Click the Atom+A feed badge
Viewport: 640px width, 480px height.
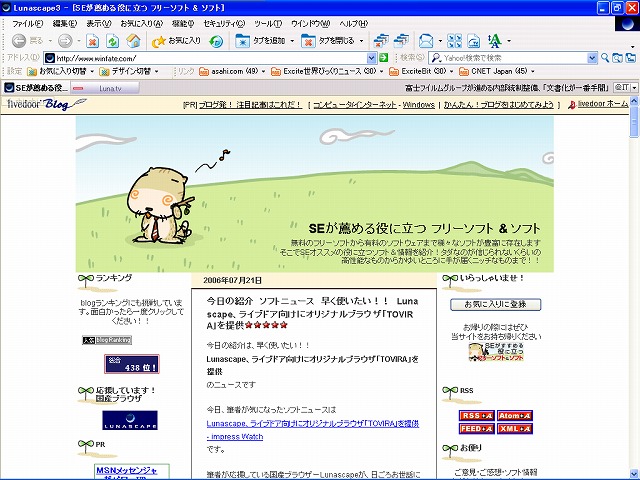pos(515,416)
